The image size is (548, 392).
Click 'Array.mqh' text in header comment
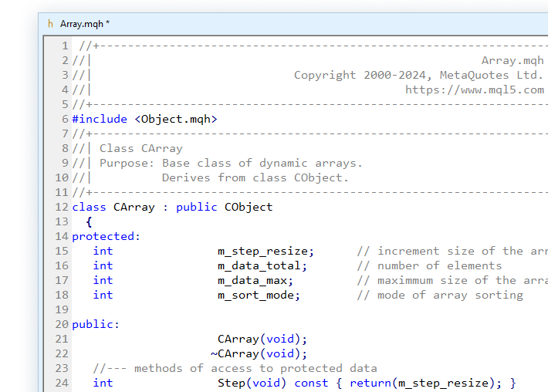pyautogui.click(x=512, y=60)
